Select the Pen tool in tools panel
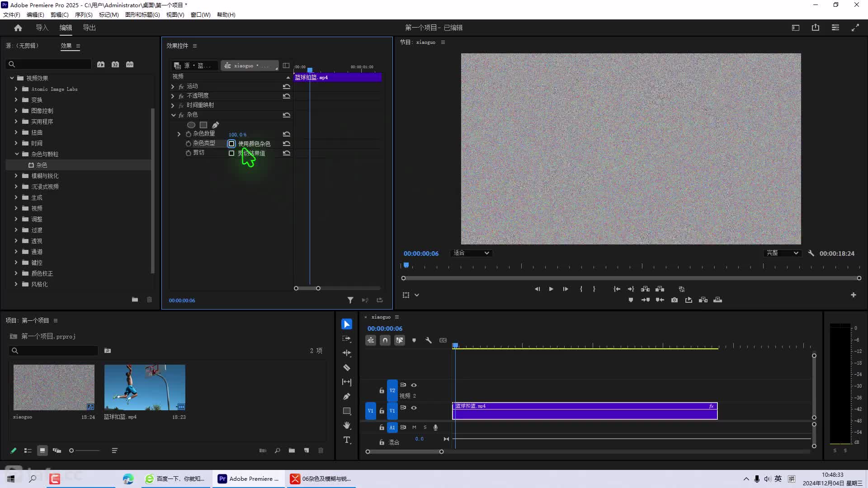 [x=347, y=396]
